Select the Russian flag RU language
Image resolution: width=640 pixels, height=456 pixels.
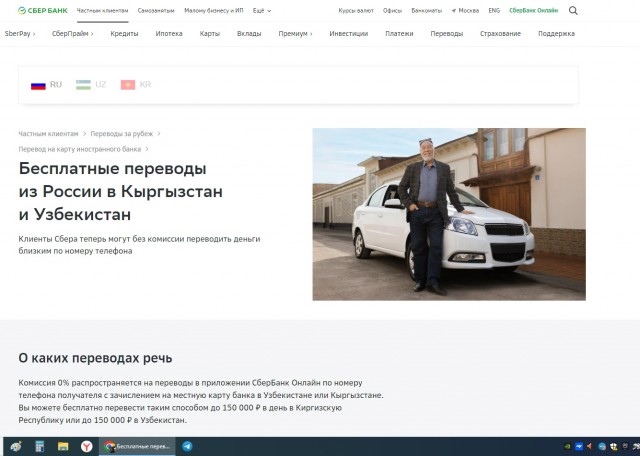point(47,85)
